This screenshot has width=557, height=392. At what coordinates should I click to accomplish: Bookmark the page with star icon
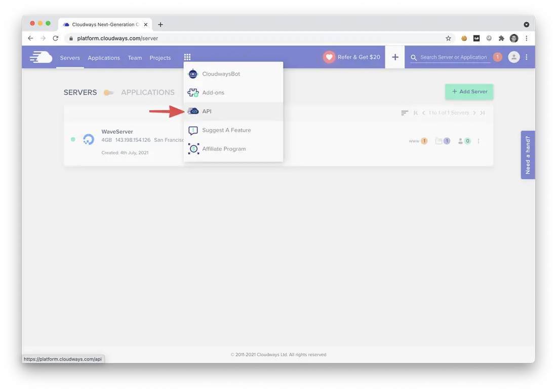pyautogui.click(x=448, y=38)
